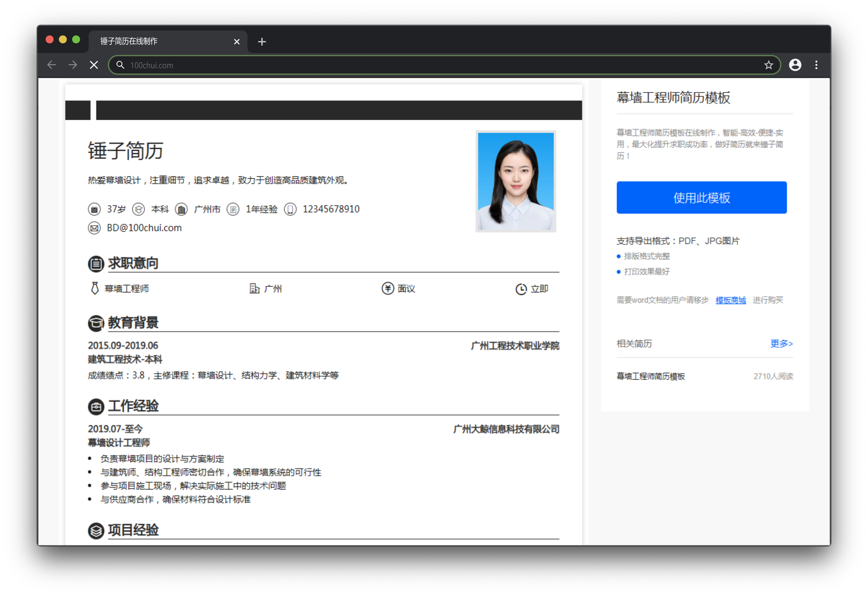The image size is (868, 595).
Task: Click the address bar search icon
Action: click(120, 65)
